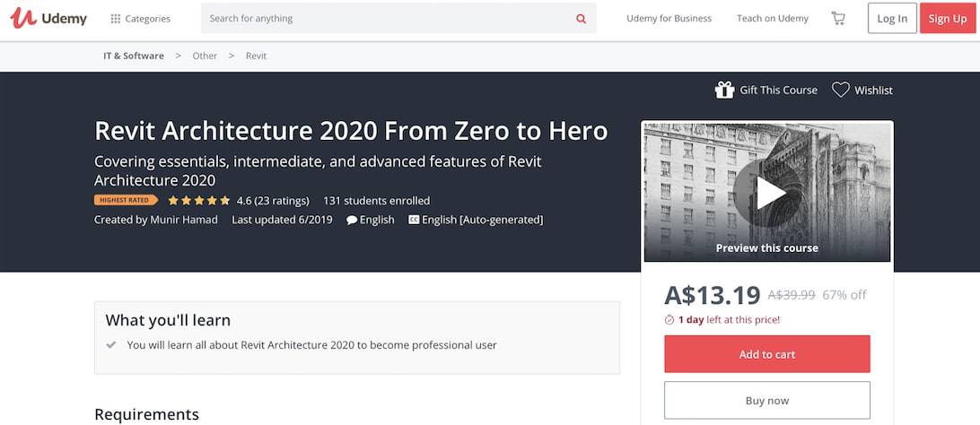Screen dimensions: 980x425
Task: Click Gift This Course text
Action: tap(778, 90)
